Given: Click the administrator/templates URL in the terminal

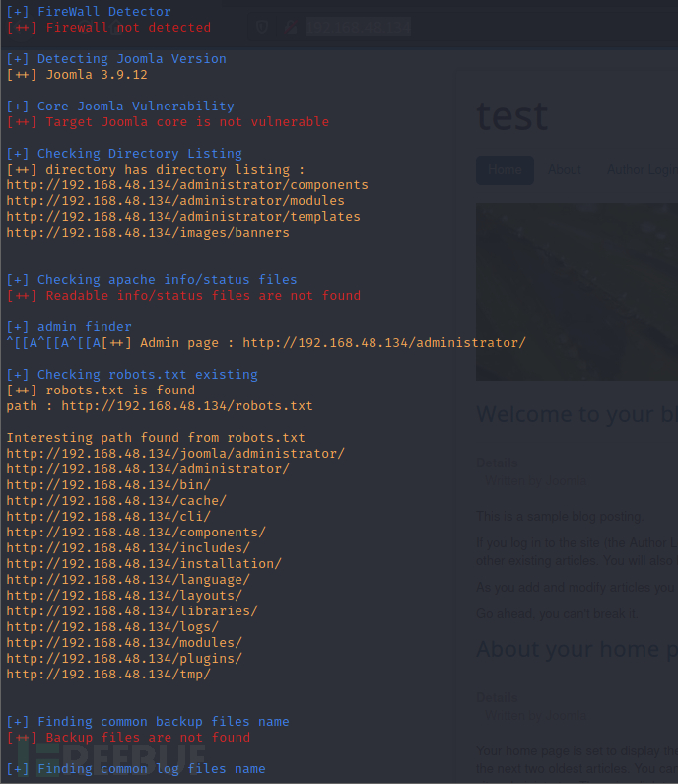Looking at the screenshot, I should click(183, 217).
